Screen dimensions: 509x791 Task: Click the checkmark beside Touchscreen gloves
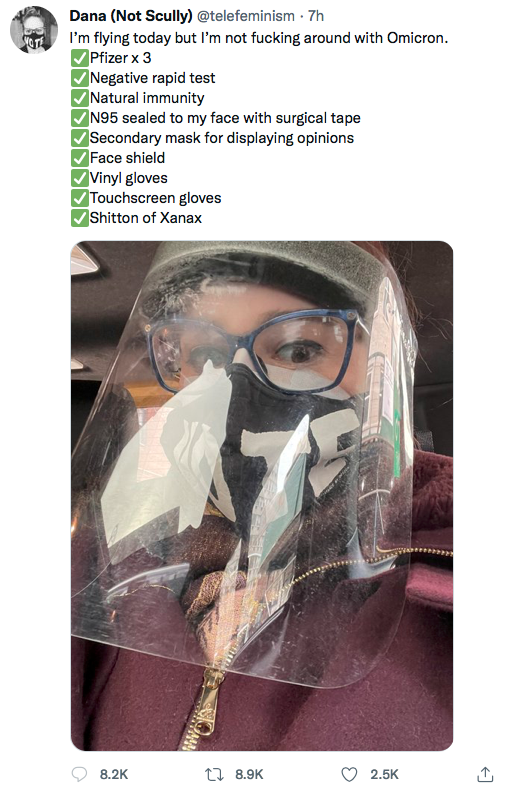80,198
